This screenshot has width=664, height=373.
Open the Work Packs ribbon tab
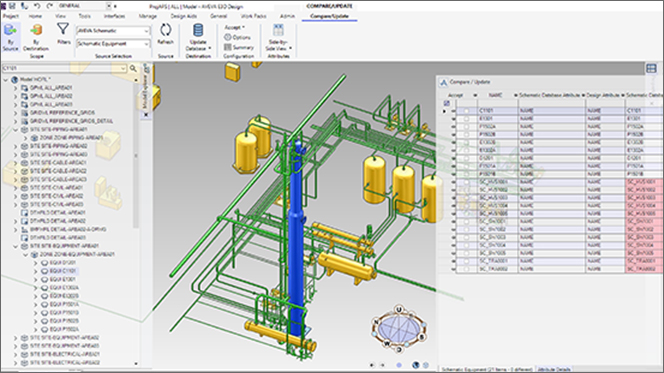tap(254, 16)
